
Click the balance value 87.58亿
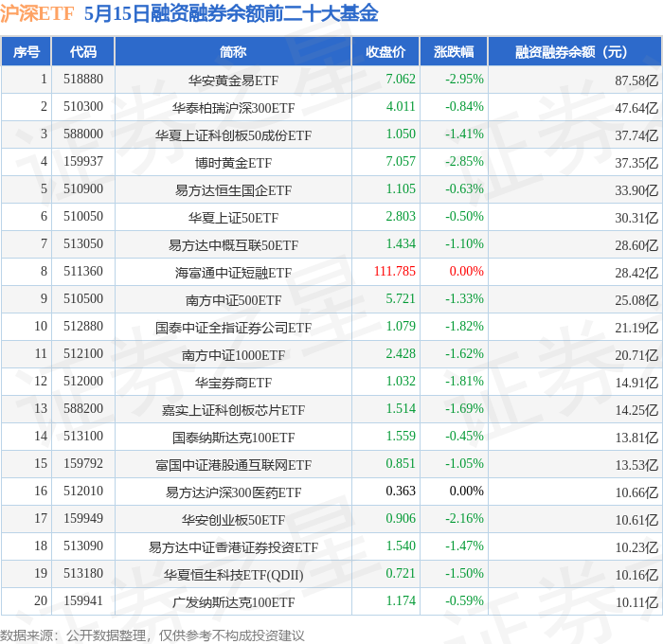click(636, 80)
